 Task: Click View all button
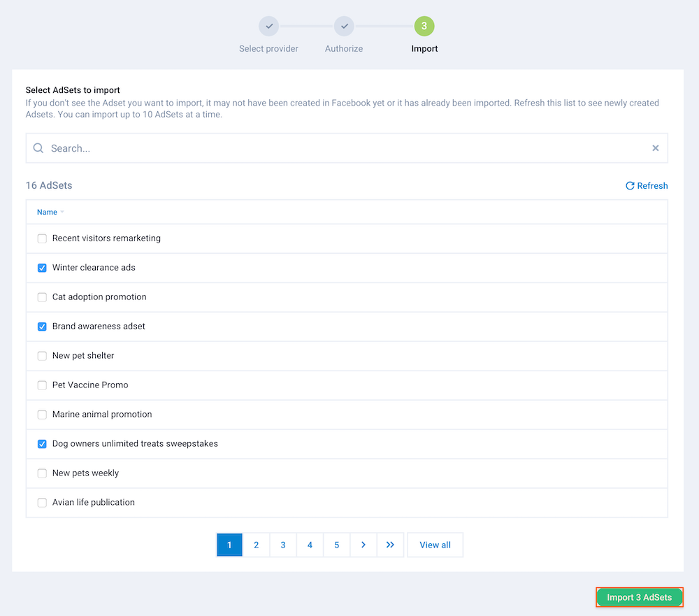[x=435, y=545]
